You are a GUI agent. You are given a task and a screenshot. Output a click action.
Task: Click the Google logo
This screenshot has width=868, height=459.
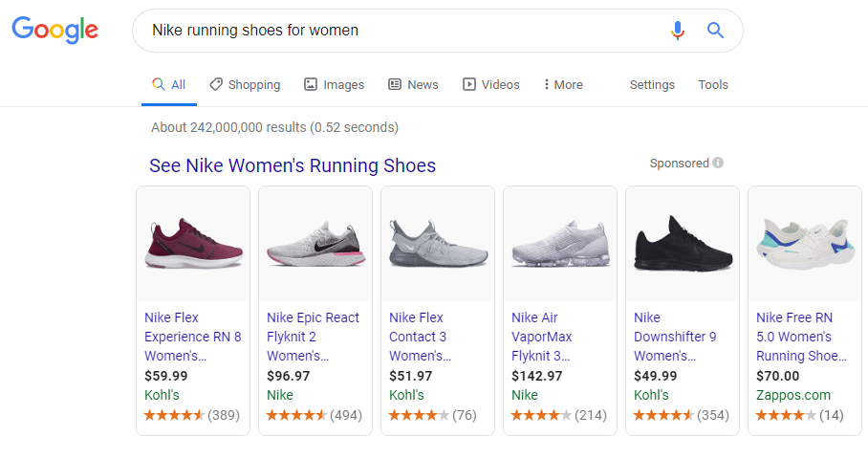coord(54,30)
